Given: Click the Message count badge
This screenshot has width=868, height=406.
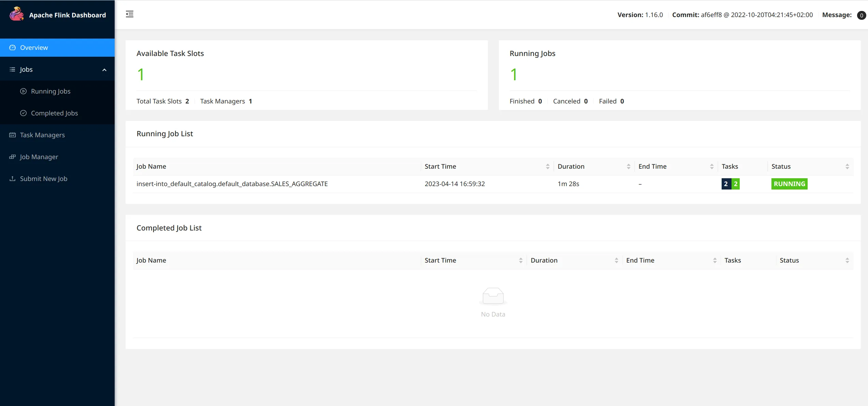Looking at the screenshot, I should 861,15.
